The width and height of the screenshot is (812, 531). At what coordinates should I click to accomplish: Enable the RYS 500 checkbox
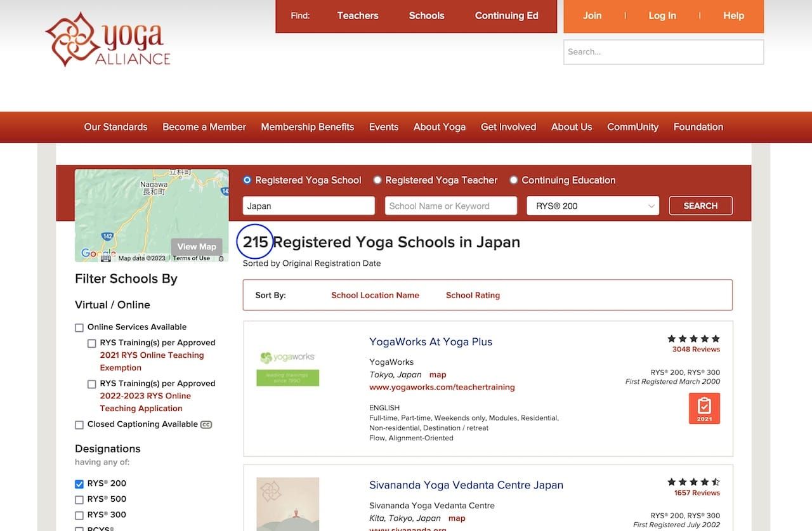[x=79, y=499]
